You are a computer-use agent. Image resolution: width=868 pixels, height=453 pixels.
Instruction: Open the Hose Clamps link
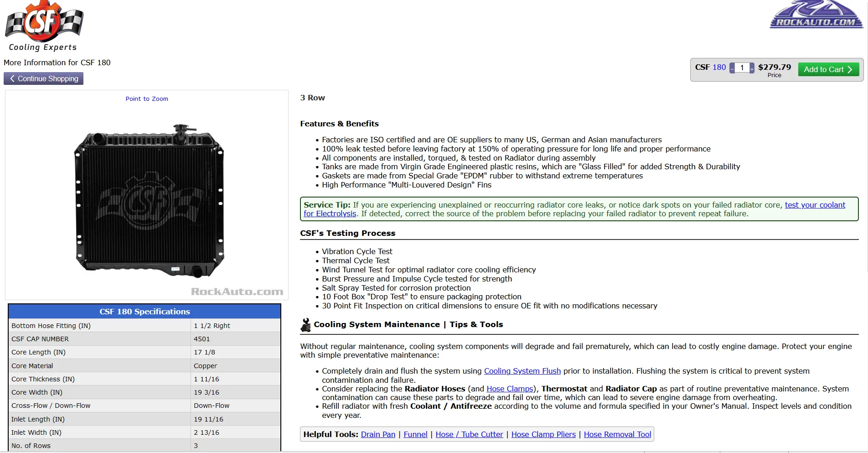pyautogui.click(x=510, y=389)
